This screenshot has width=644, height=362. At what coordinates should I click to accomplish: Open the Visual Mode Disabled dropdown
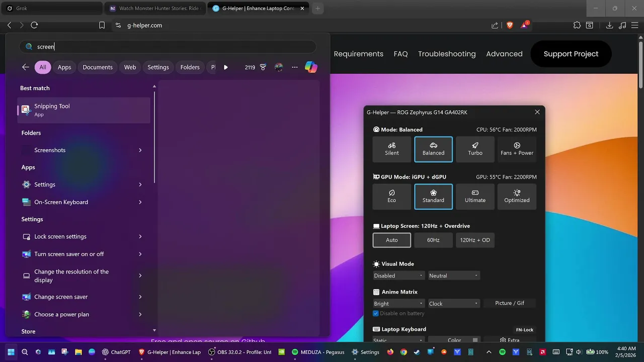[x=398, y=276]
